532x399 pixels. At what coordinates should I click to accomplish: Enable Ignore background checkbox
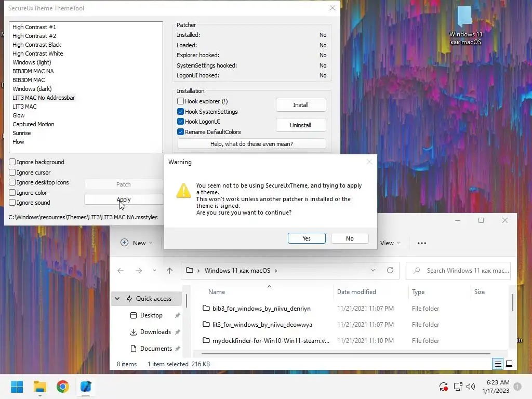point(12,162)
